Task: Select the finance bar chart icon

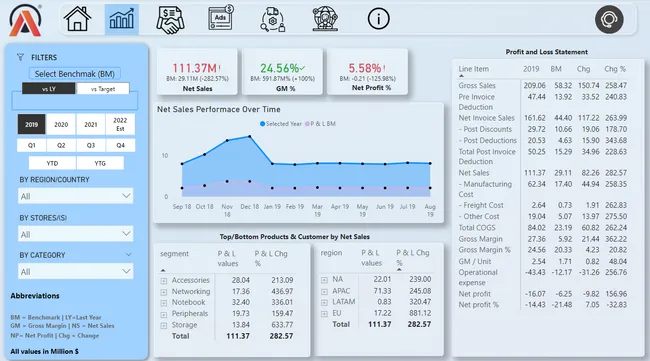Action: (x=121, y=19)
